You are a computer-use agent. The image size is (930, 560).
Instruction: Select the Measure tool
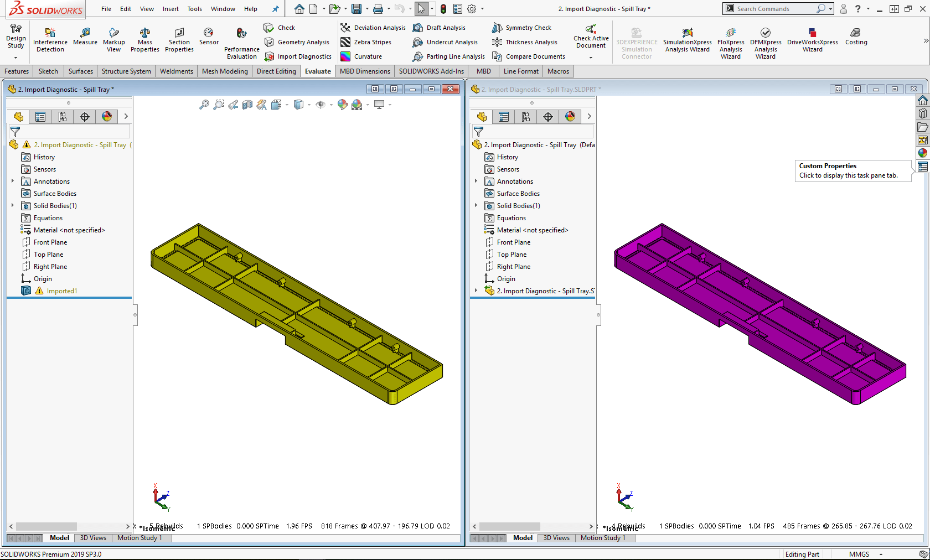click(x=85, y=37)
